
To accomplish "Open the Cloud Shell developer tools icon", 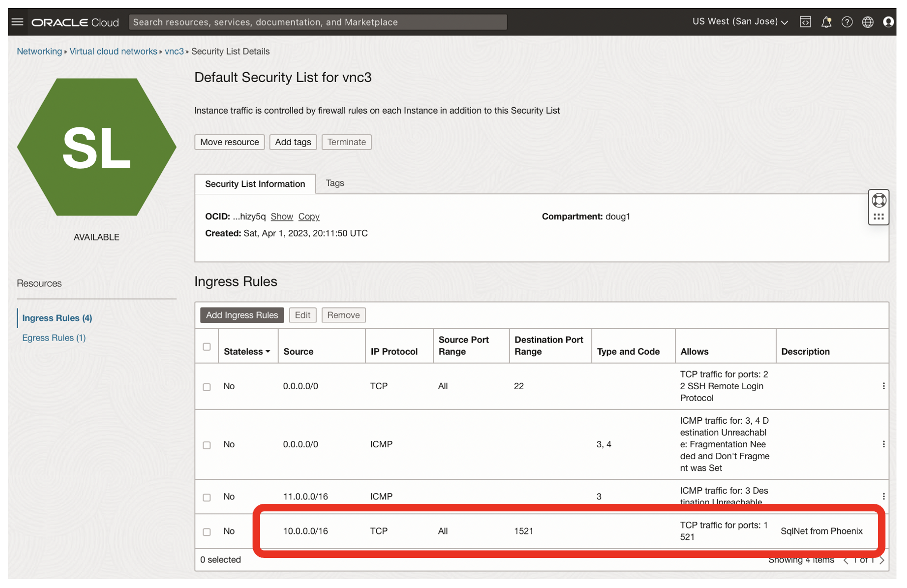I will [x=805, y=22].
